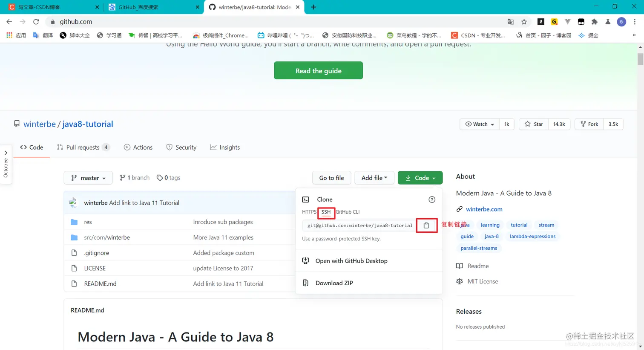The width and height of the screenshot is (644, 350).
Task: Open the 翻译 bookmark
Action: (43, 35)
